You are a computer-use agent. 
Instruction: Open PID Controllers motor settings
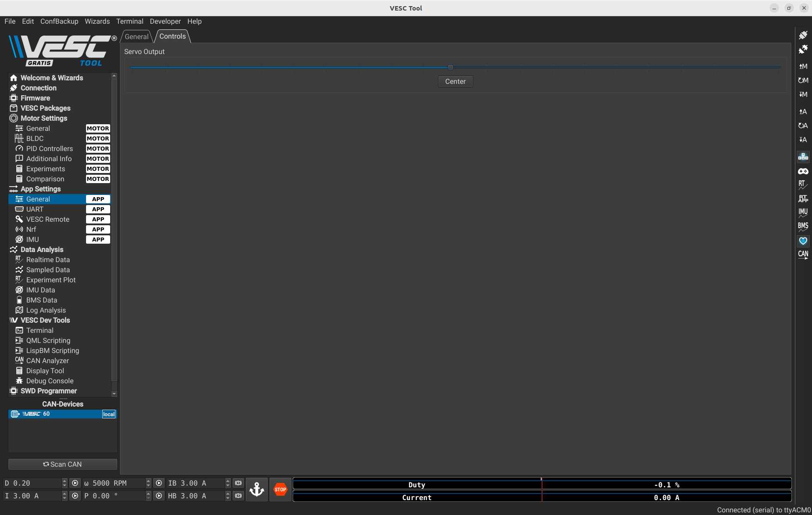click(x=60, y=148)
